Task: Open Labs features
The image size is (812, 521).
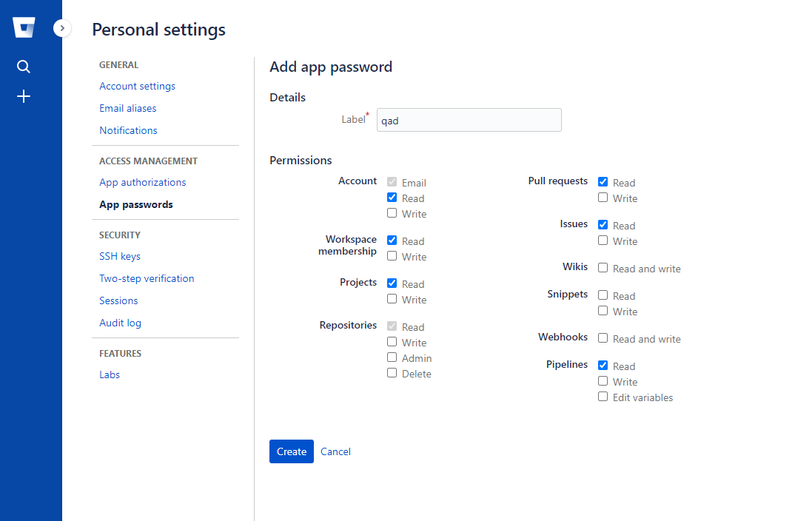Action: 110,375
